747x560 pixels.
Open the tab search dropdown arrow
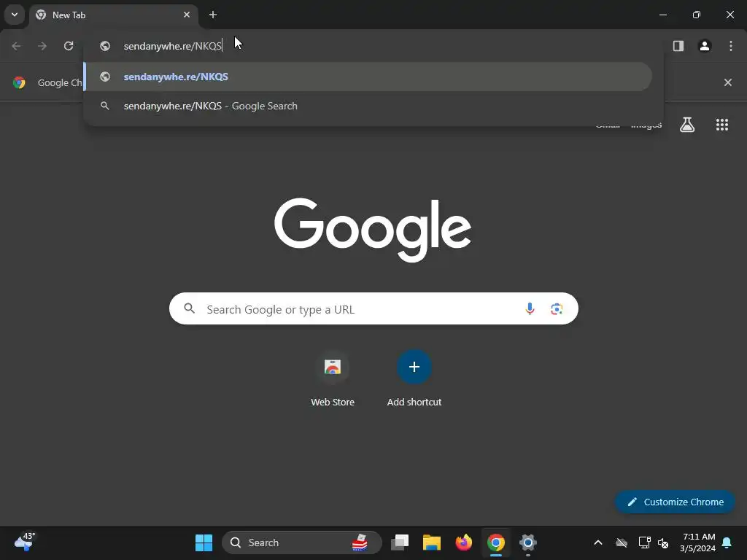15,15
